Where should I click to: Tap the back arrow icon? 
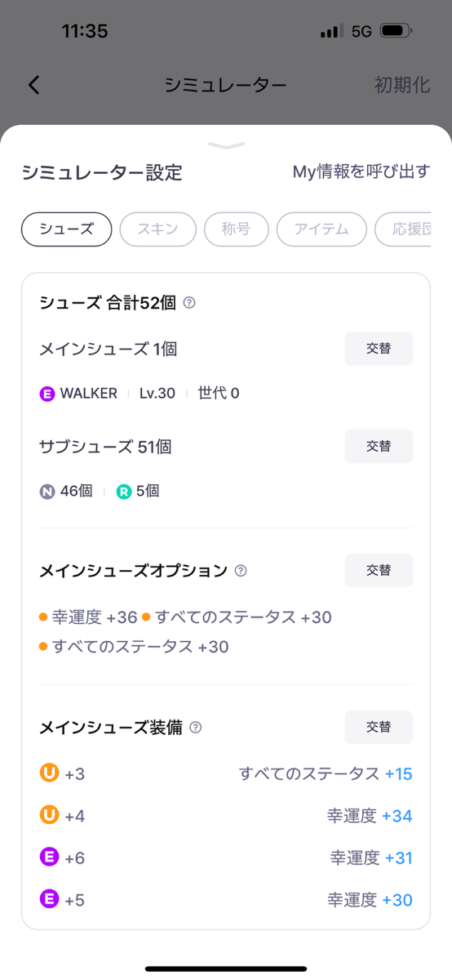click(x=33, y=85)
